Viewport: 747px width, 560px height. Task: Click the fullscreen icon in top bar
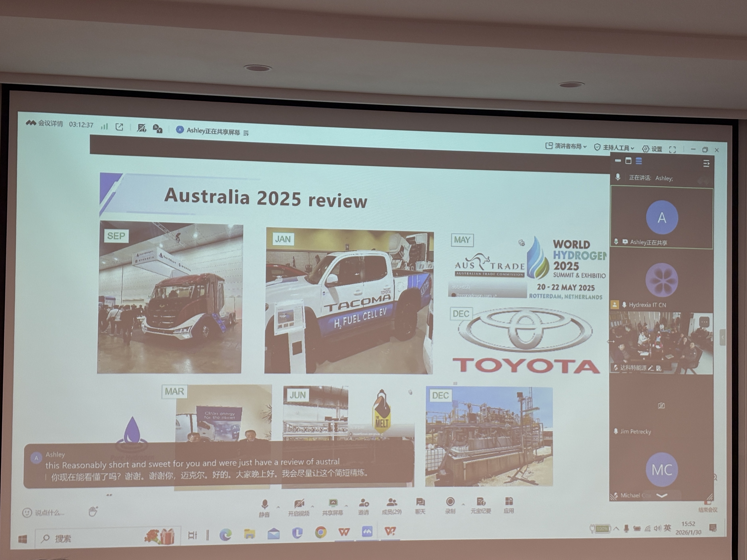click(672, 149)
